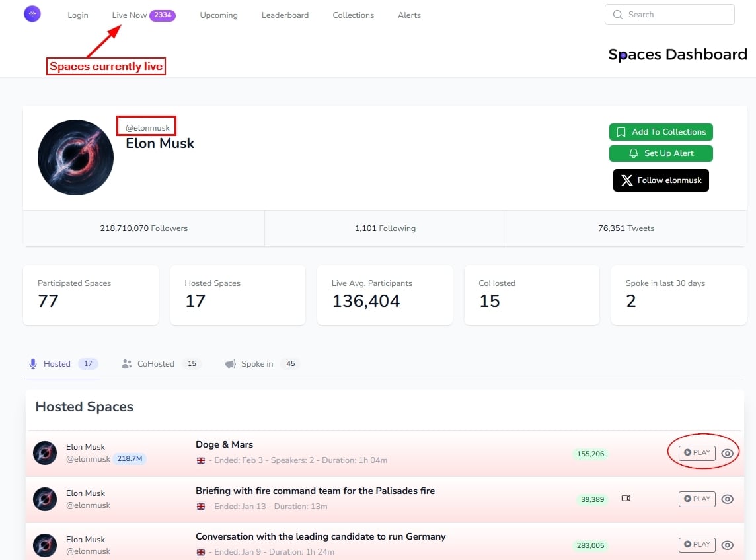This screenshot has width=756, height=560.
Task: Open the Upcoming spaces page
Action: coord(219,15)
